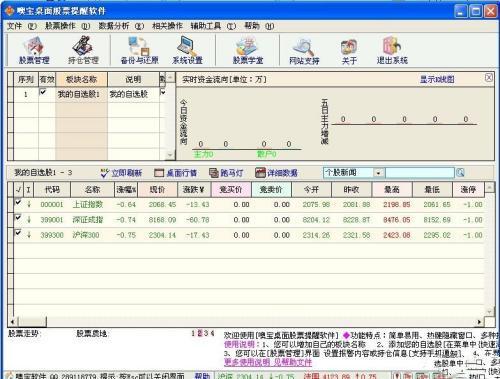This screenshot has width=500, height=379.
Task: Click the block list scroll down arrow
Action: [170, 155]
